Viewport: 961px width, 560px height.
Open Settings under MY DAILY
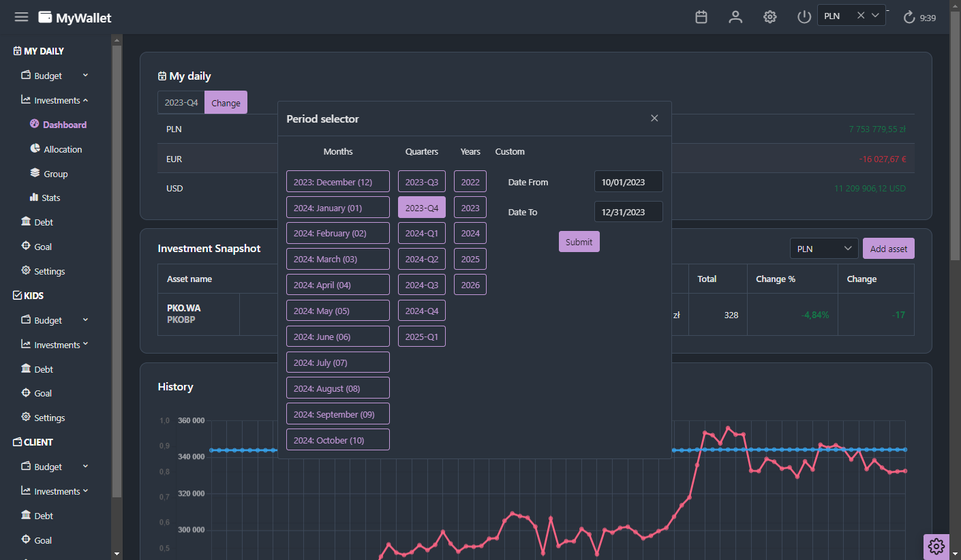pos(43,271)
